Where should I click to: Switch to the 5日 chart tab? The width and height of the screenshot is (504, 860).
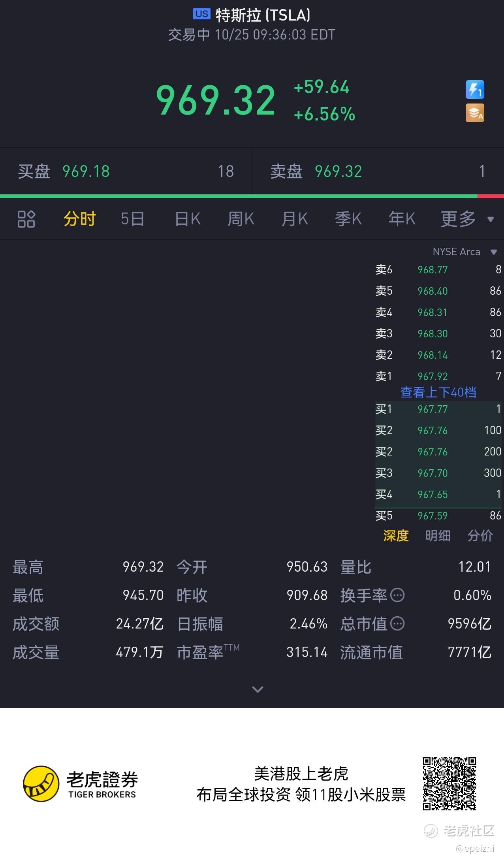point(132,219)
